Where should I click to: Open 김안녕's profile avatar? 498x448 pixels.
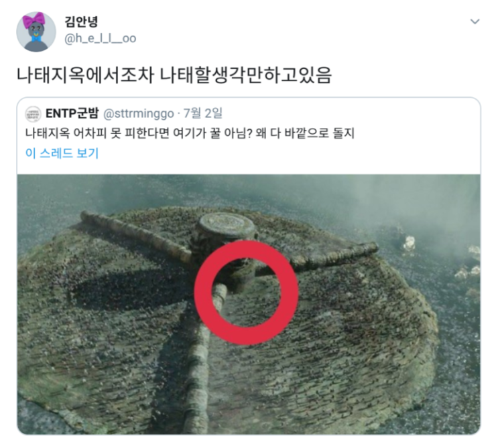click(x=36, y=31)
